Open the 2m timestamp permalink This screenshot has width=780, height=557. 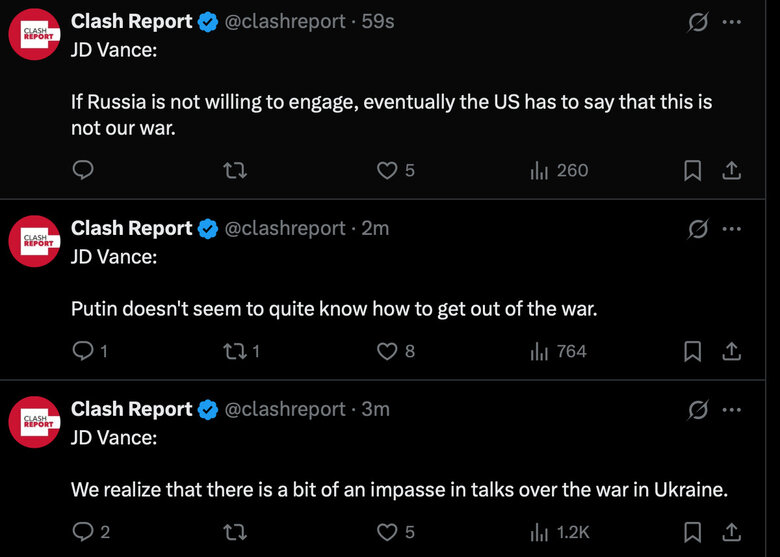pos(375,228)
